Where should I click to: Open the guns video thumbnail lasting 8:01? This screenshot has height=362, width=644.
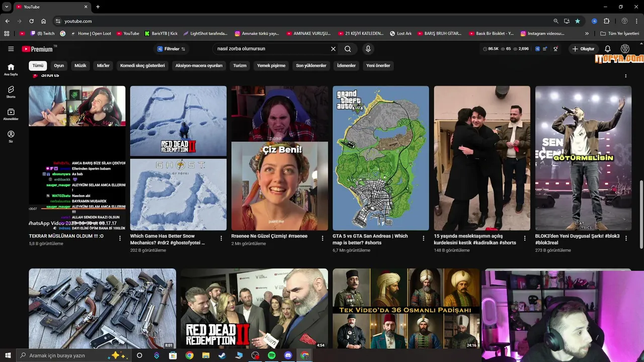[102, 308]
